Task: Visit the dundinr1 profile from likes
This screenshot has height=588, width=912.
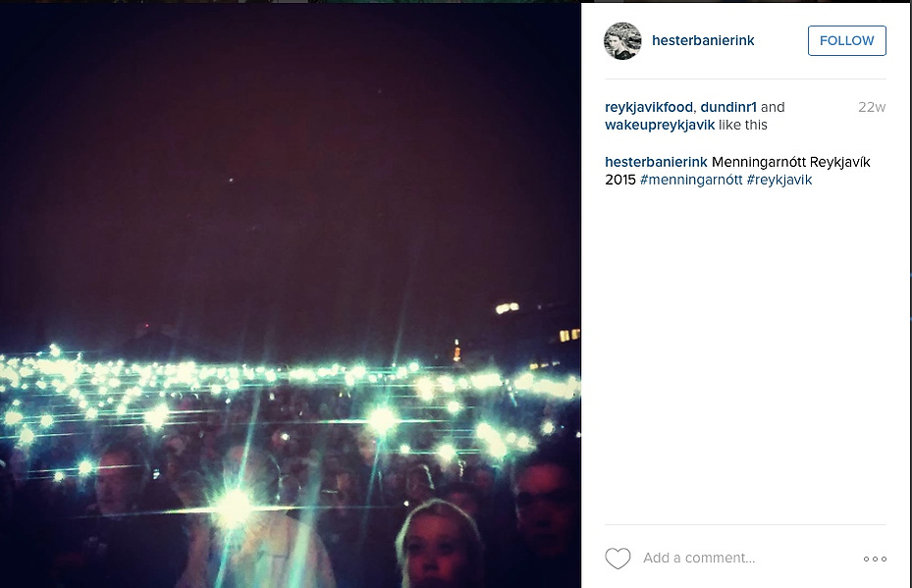Action: pos(728,107)
